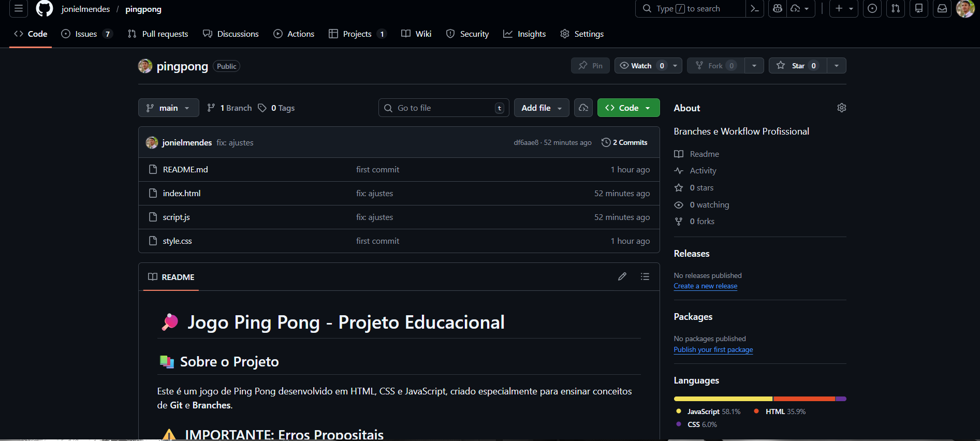Viewport: 980px width, 441px height.
Task: Show the README outline list icon
Action: (645, 277)
